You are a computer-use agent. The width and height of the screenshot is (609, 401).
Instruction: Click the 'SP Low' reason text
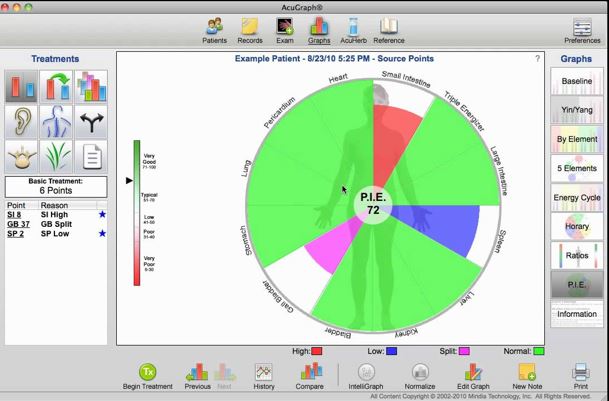coord(55,234)
